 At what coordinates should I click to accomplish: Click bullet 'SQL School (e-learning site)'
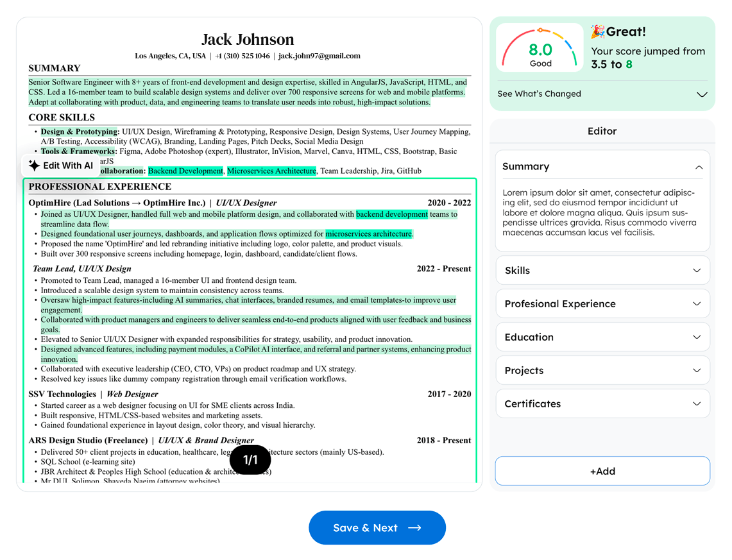click(88, 462)
